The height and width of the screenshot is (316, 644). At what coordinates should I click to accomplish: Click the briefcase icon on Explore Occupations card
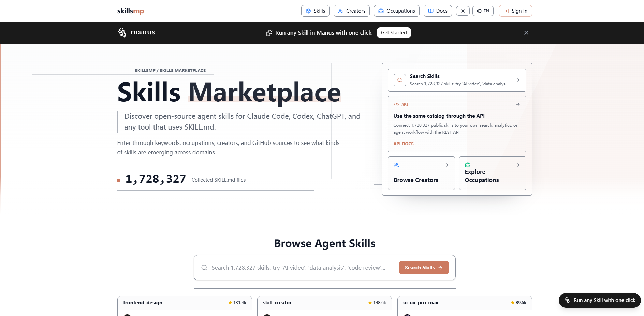point(468,165)
